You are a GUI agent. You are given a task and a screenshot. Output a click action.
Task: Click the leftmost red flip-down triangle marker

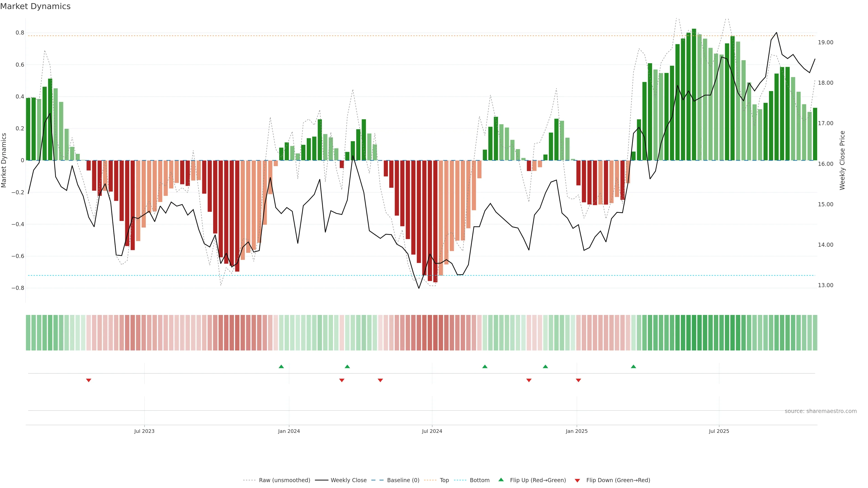(x=89, y=380)
